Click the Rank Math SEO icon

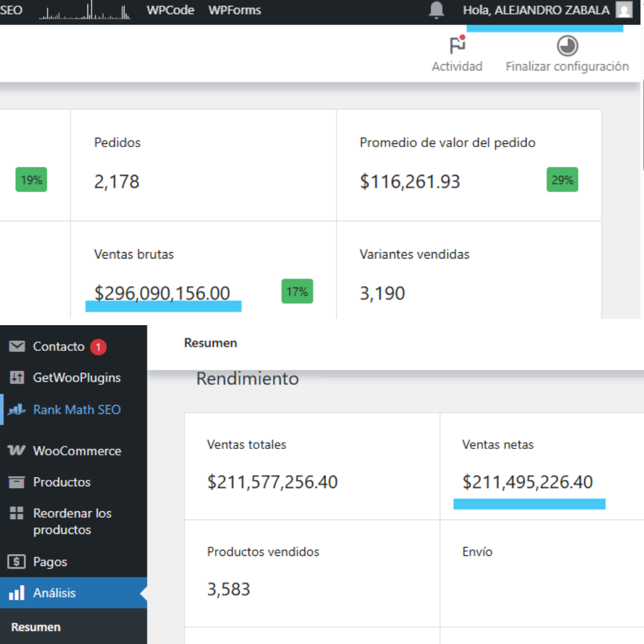(17, 409)
